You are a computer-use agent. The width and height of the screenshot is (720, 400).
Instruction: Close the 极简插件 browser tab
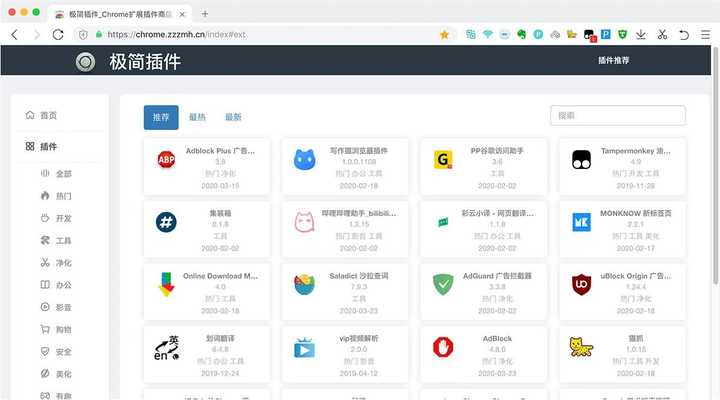(182, 14)
